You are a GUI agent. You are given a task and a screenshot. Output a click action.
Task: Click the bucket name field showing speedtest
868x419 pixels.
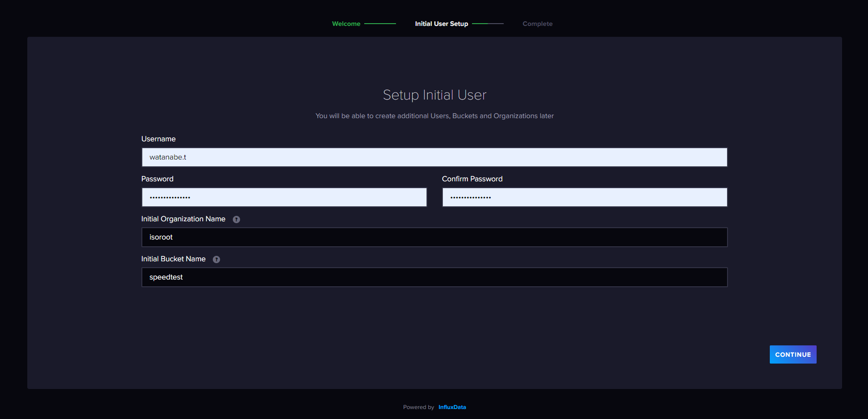click(434, 277)
